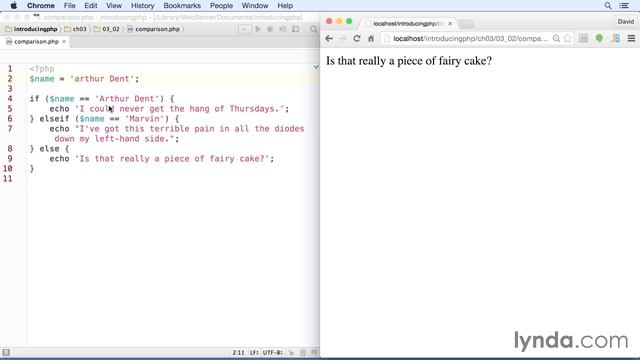Open the View menu
Viewport: 640px width, 360px height.
(x=114, y=6)
